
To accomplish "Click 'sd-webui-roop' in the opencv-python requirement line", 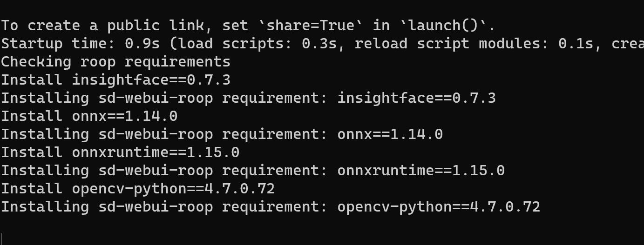I will coord(156,207).
